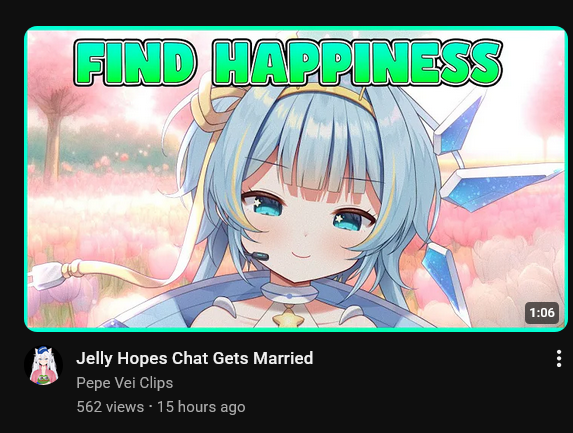
Task: Visit the Pepe Vei Clips channel name
Action: coord(125,383)
